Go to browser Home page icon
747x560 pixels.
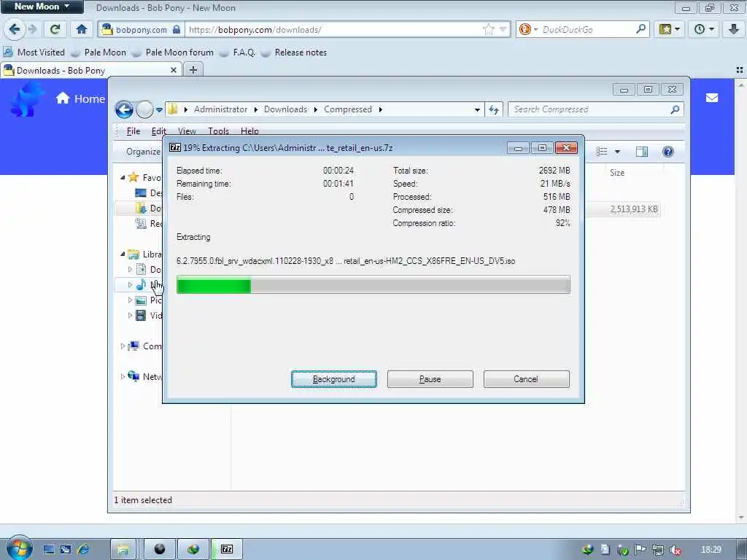pos(82,29)
